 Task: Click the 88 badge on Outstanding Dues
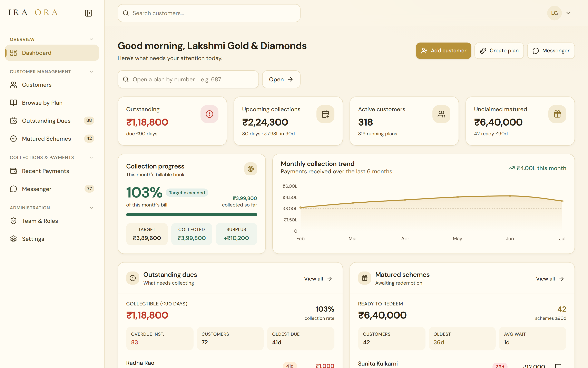pos(89,120)
